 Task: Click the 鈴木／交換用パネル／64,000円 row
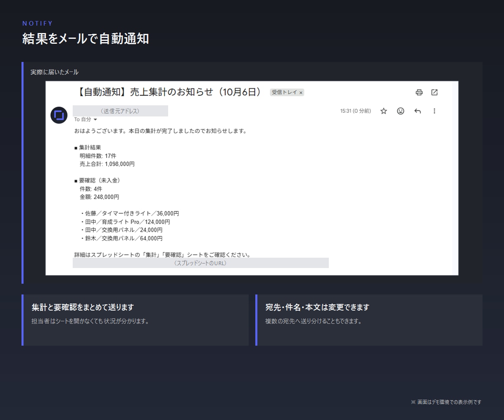(121, 238)
